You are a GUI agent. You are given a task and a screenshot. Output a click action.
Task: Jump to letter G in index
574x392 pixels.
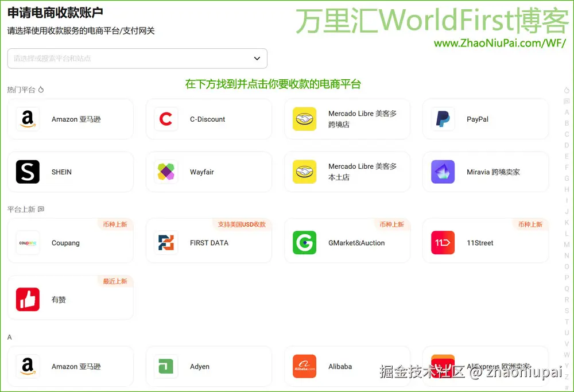(567, 178)
